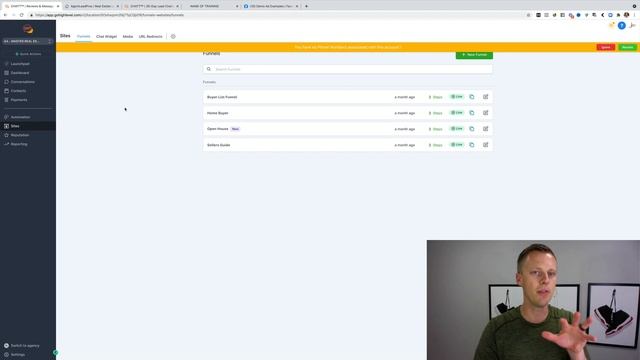
Task: Close the first browser tab
Action: pyautogui.click(x=58, y=6)
